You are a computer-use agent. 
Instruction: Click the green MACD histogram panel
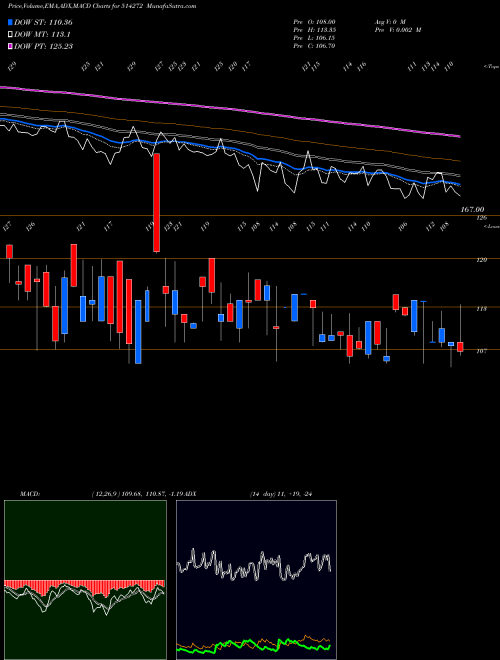85,580
